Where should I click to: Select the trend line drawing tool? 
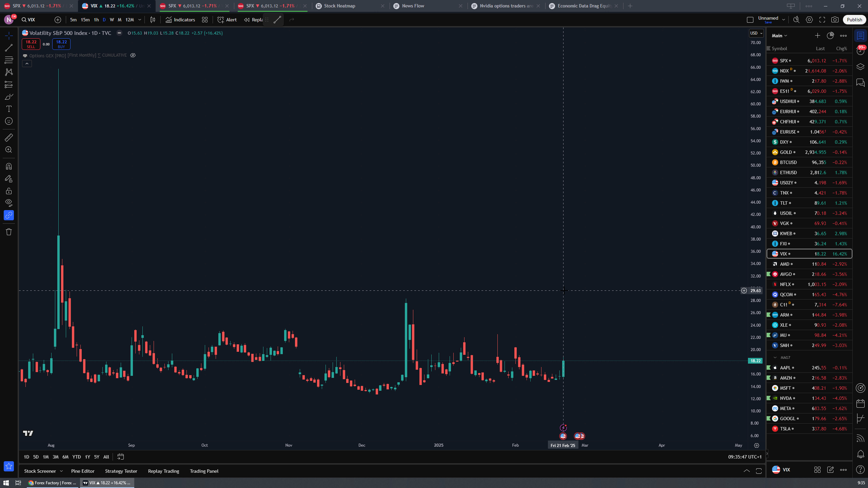point(9,48)
